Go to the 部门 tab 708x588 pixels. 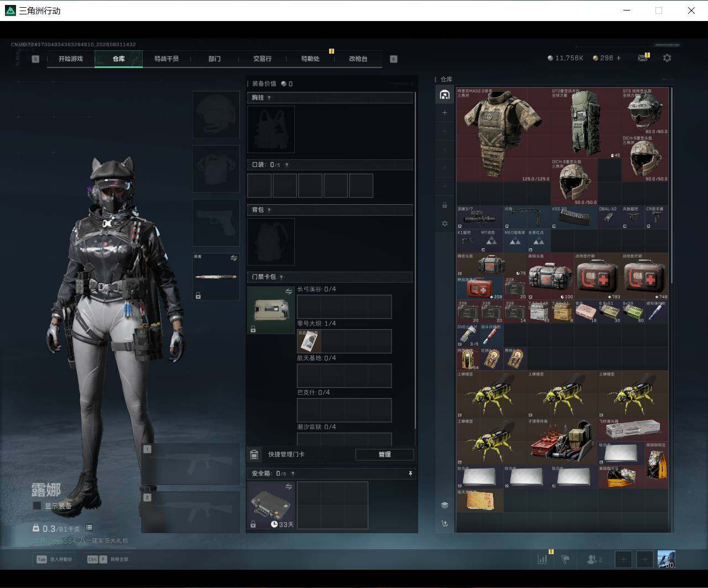tap(215, 59)
